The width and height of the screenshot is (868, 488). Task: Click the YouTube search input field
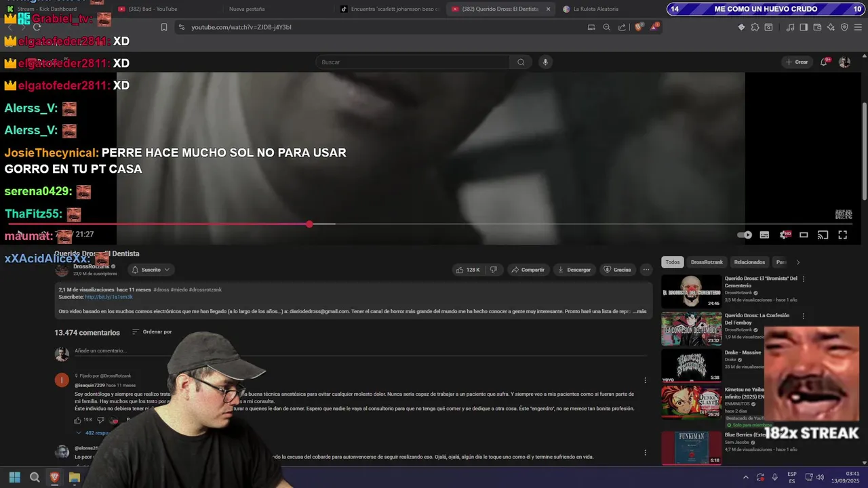pyautogui.click(x=414, y=62)
